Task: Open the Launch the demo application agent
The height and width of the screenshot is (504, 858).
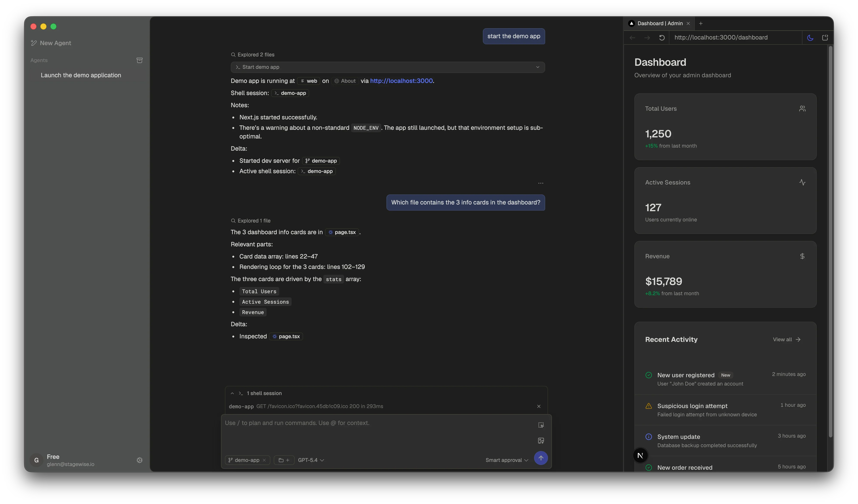Action: (x=81, y=75)
